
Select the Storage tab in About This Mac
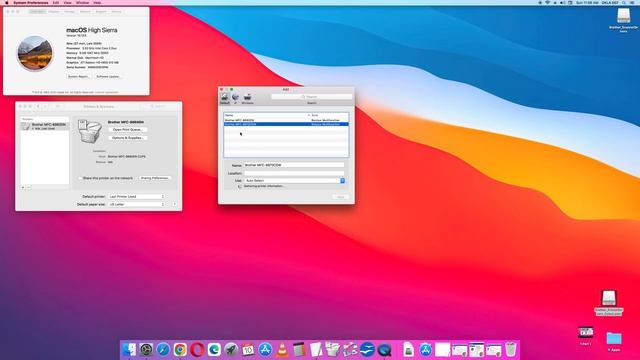pyautogui.click(x=69, y=12)
